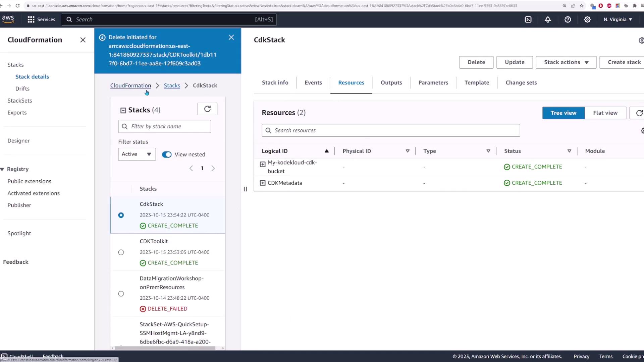The height and width of the screenshot is (362, 644).
Task: Switch to the Template tab
Action: tap(476, 83)
